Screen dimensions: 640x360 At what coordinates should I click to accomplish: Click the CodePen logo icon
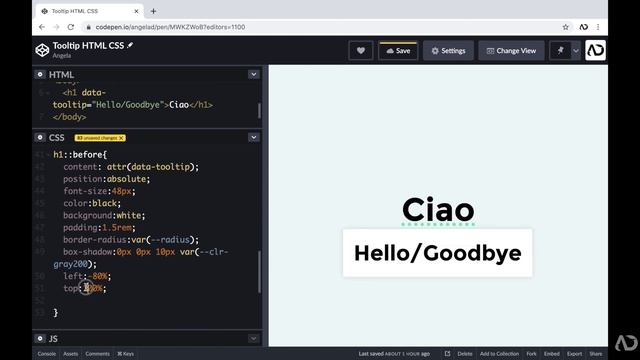coord(42,50)
